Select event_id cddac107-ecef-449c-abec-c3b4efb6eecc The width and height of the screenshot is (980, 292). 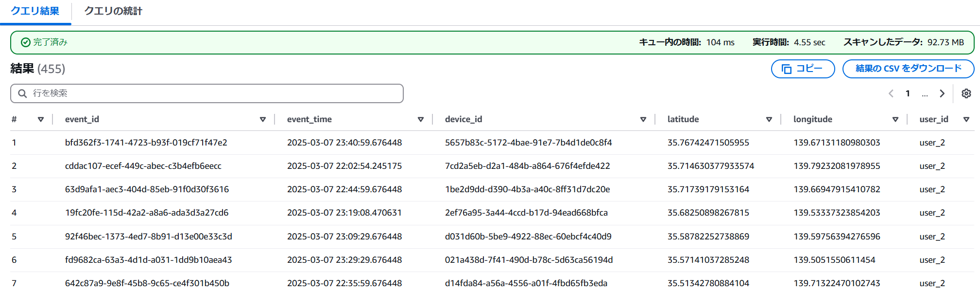tap(143, 166)
